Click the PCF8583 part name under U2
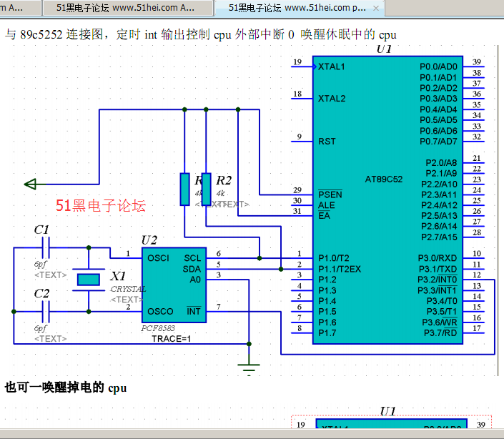The width and height of the screenshot is (504, 439). pyautogui.click(x=158, y=328)
